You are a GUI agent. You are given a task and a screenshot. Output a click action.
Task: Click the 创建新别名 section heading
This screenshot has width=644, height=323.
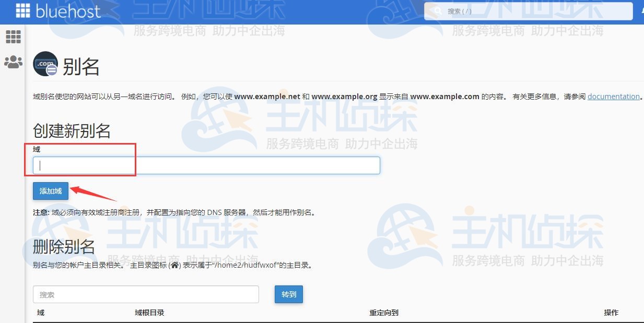[x=72, y=130]
